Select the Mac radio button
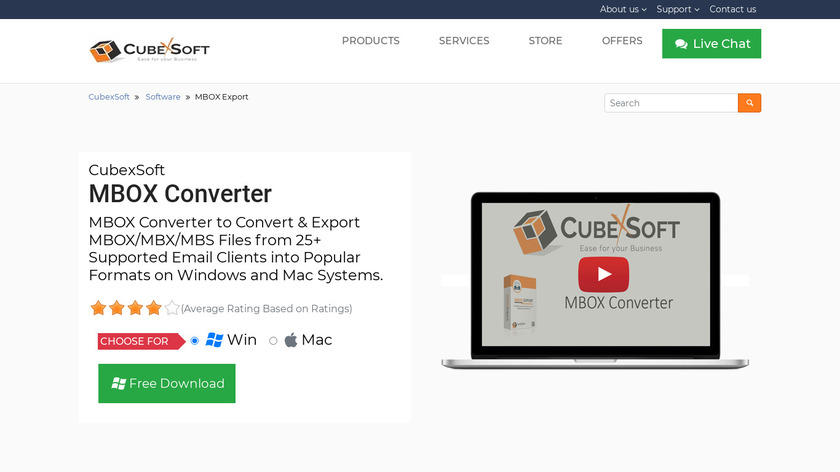This screenshot has width=840, height=472. pos(273,341)
